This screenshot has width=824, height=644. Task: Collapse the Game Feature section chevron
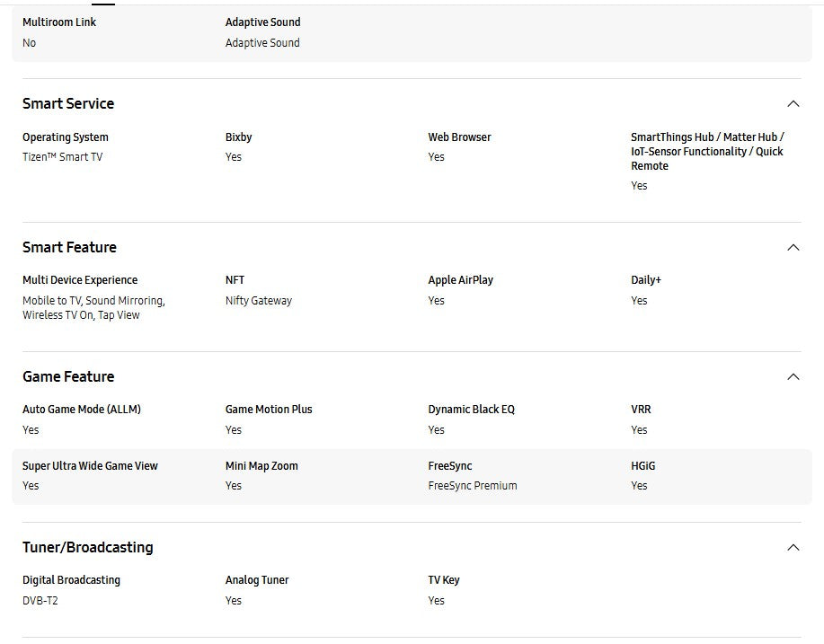[x=793, y=376]
